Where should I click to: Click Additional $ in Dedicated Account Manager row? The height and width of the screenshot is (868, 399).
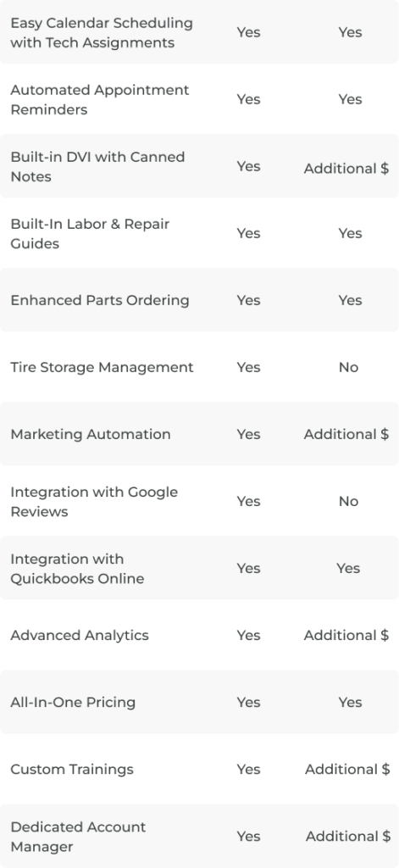point(348,837)
